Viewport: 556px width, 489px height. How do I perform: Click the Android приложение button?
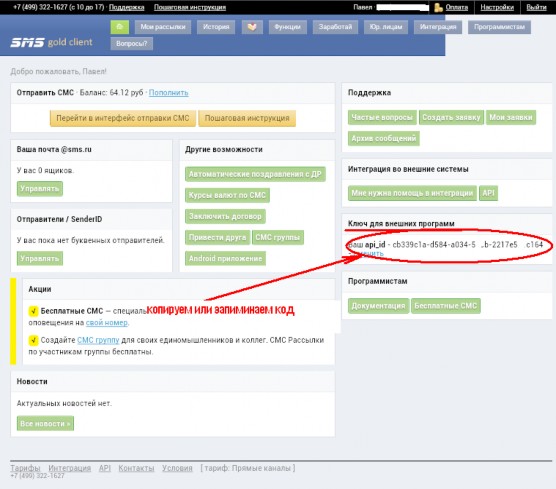[226, 259]
